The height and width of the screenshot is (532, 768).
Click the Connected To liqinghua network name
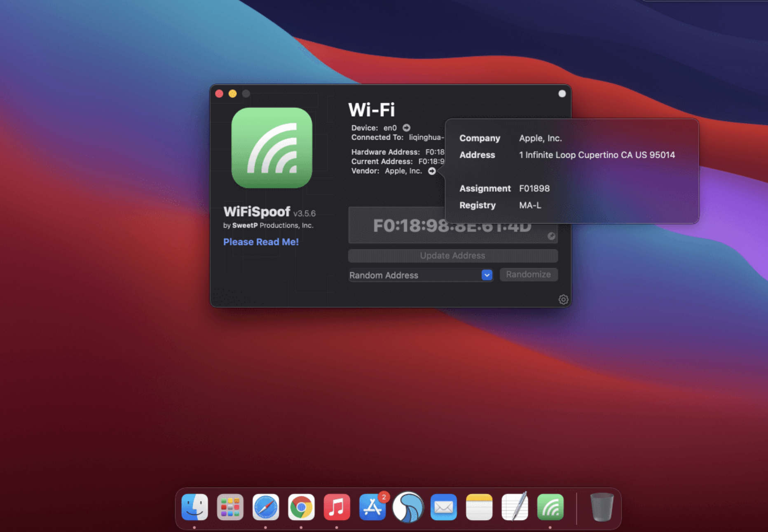426,137
